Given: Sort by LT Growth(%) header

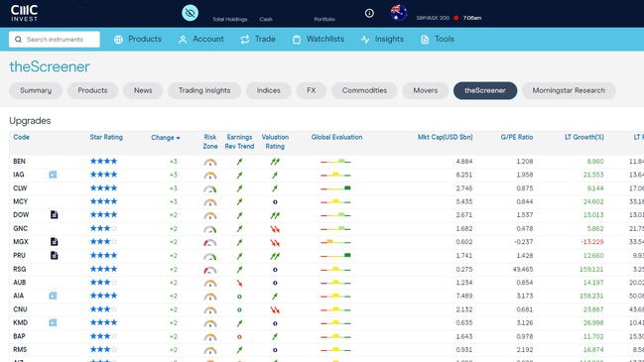Looking at the screenshot, I should point(584,137).
